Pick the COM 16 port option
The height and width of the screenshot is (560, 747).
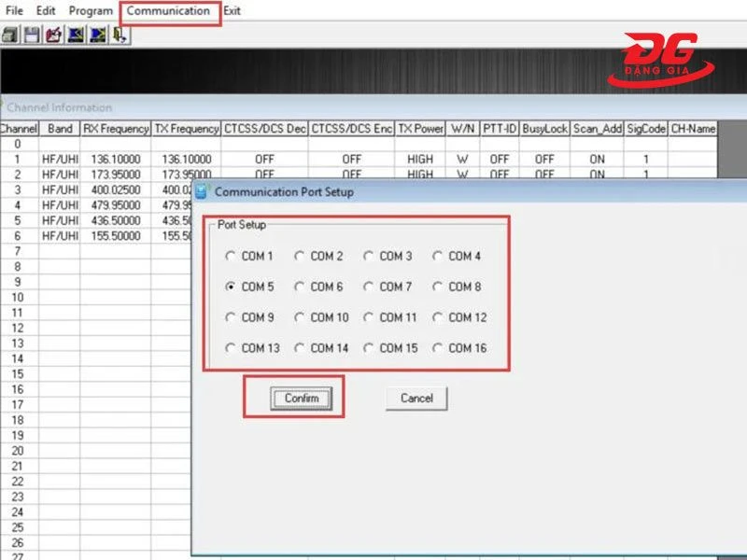[x=438, y=349]
